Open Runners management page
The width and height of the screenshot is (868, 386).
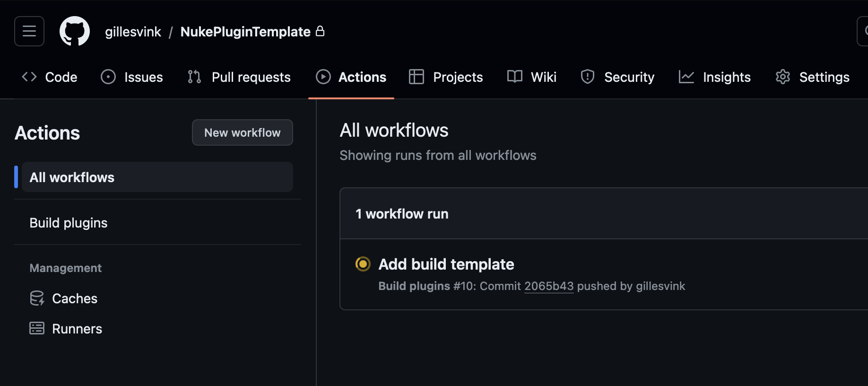66,329
